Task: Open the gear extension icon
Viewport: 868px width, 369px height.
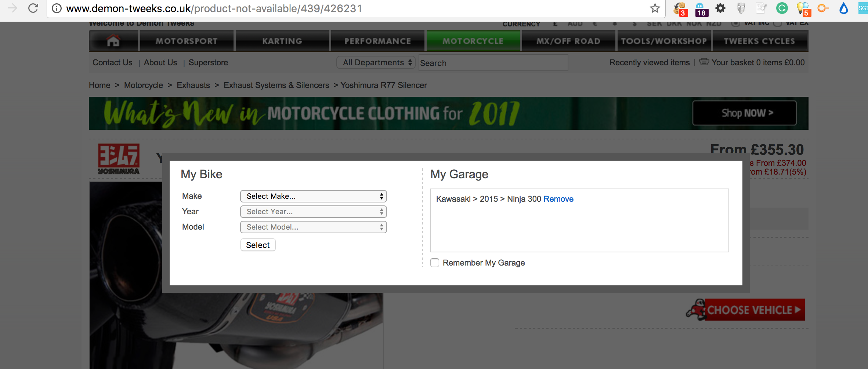Action: (721, 8)
